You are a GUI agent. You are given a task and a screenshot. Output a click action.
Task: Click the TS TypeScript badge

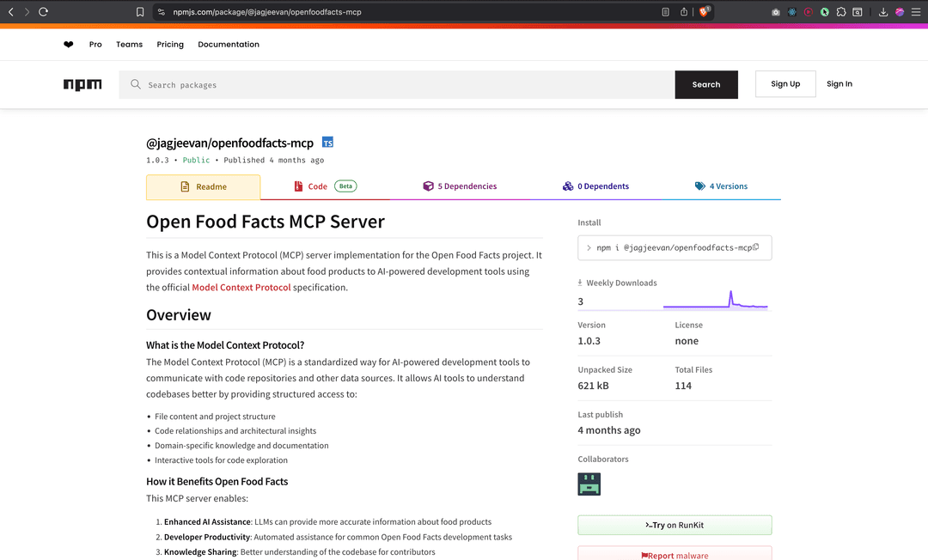pos(327,143)
